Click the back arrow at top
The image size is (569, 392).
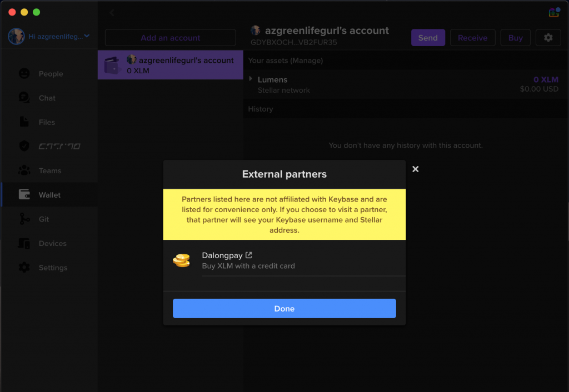[x=112, y=13]
